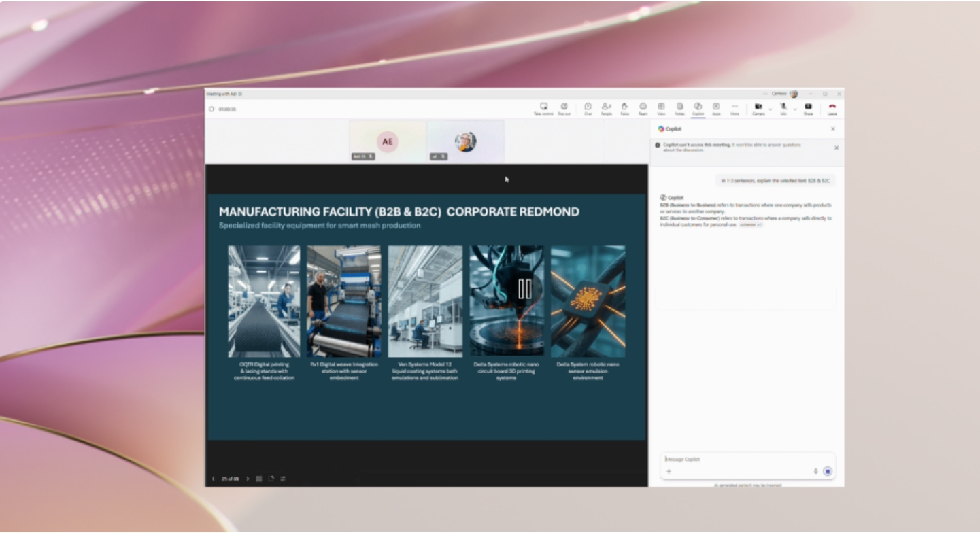Pop out the shared content

click(564, 109)
